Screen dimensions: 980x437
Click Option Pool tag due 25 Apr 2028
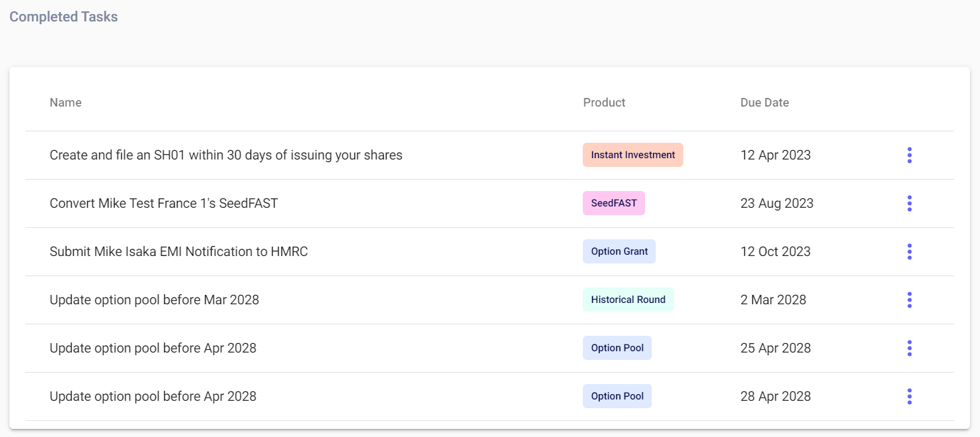[617, 348]
